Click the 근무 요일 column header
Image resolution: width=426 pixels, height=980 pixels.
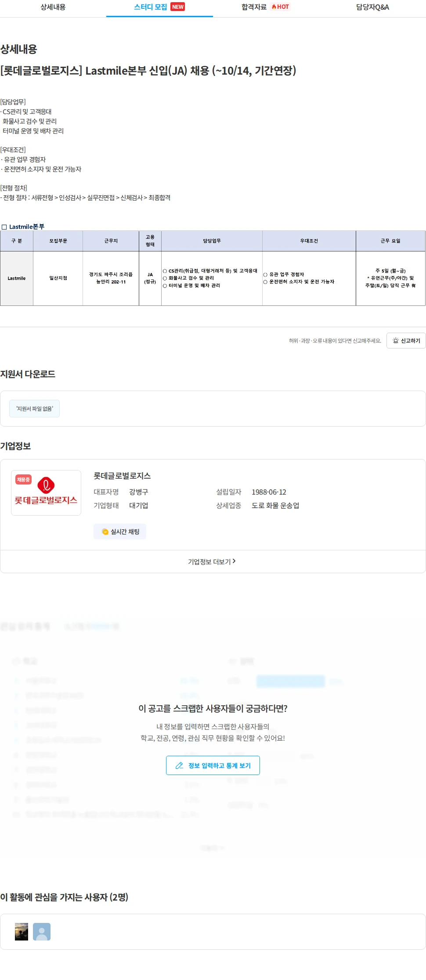pyautogui.click(x=390, y=241)
